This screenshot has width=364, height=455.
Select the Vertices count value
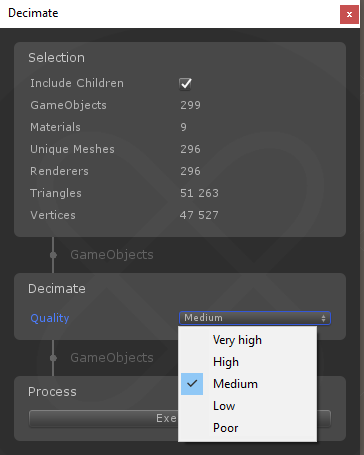click(199, 215)
